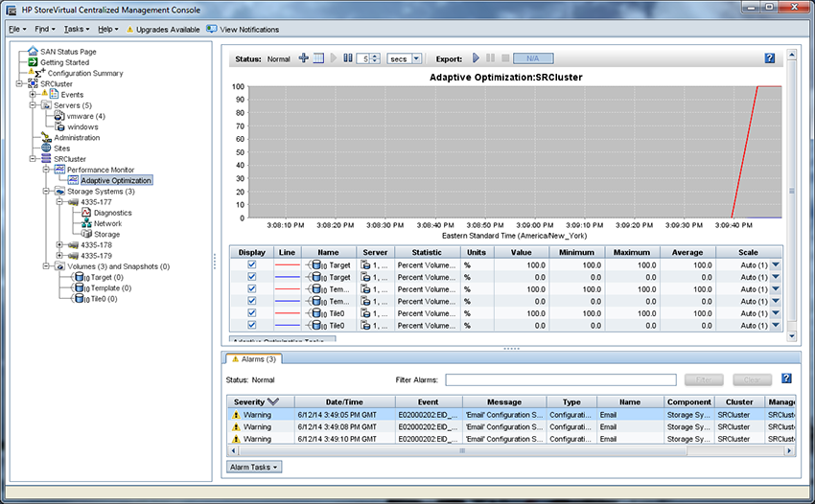Click the N/A export progress bar

(x=533, y=58)
